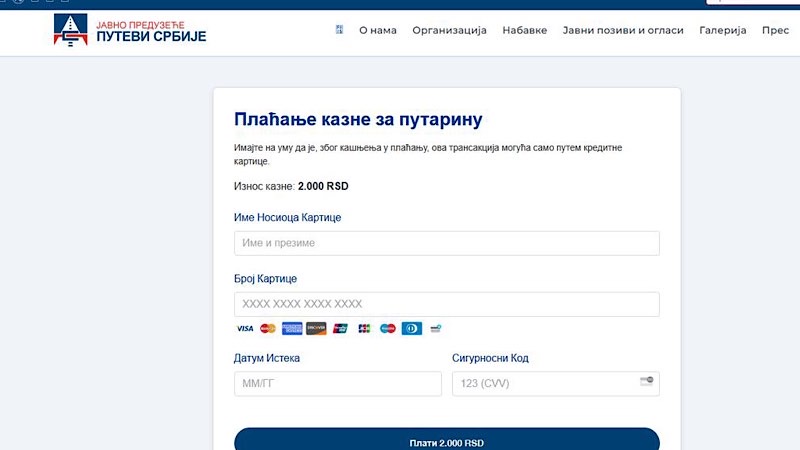800x450 pixels.
Task: Focus the Име и презиме field
Action: click(x=447, y=243)
